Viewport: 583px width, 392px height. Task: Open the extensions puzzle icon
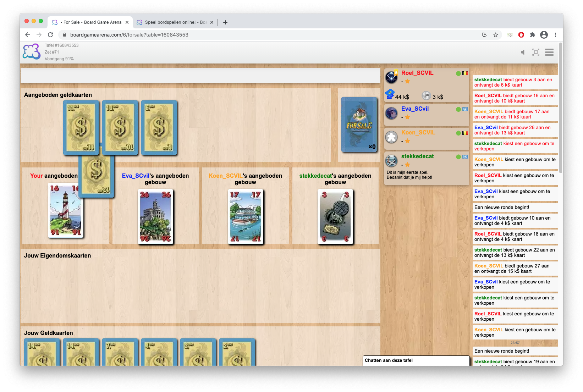point(533,35)
